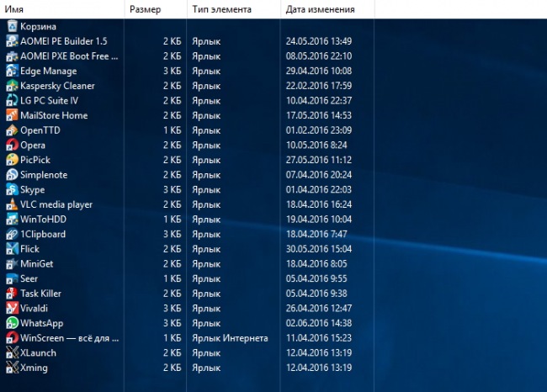Click the Simplenote file name
This screenshot has width=547, height=392.
(x=44, y=175)
